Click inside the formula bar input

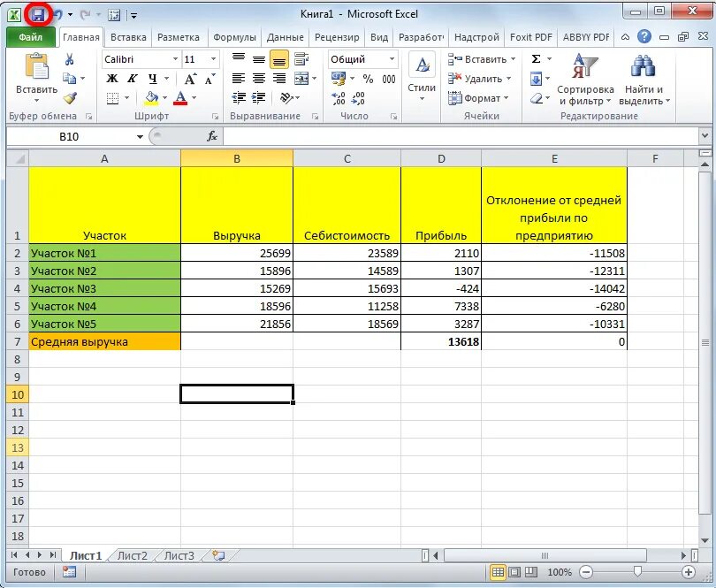pyautogui.click(x=461, y=136)
